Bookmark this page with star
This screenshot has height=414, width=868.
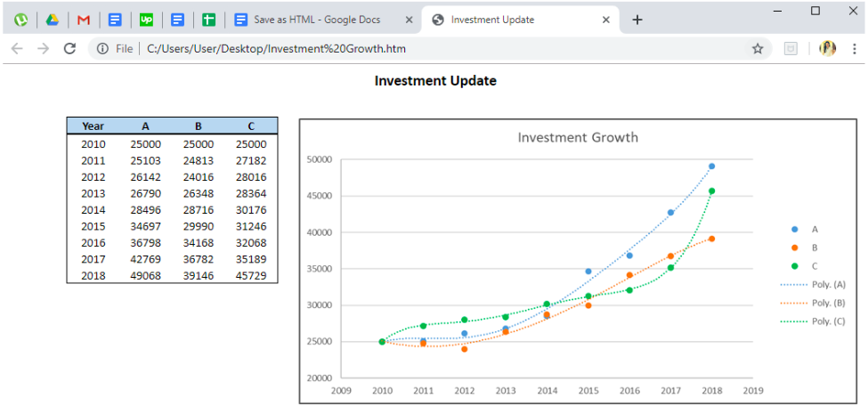click(x=758, y=49)
